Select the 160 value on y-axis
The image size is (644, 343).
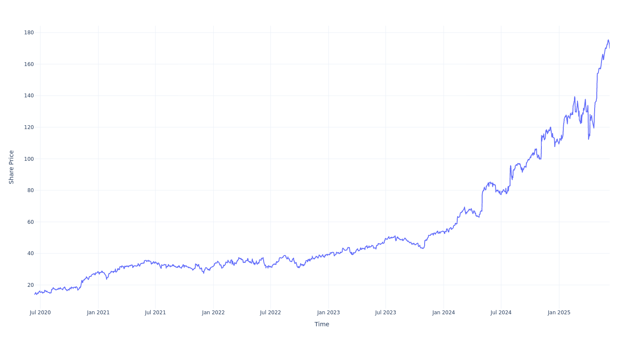[29, 64]
